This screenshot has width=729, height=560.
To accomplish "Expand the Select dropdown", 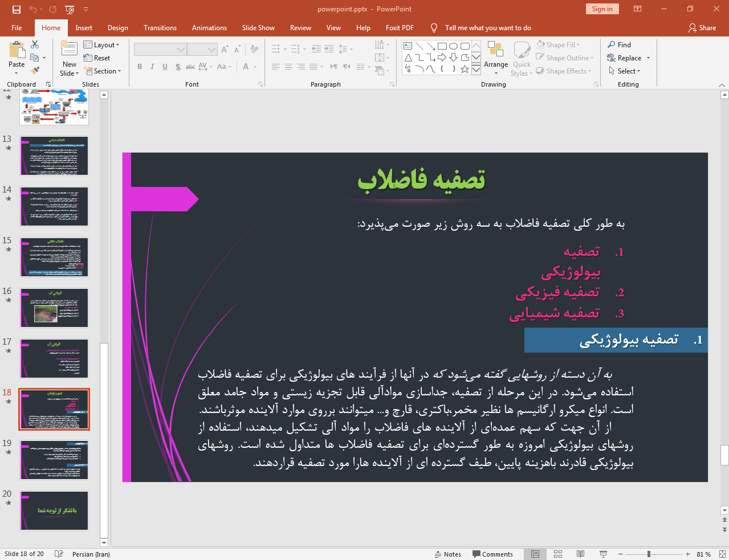I will pos(625,71).
